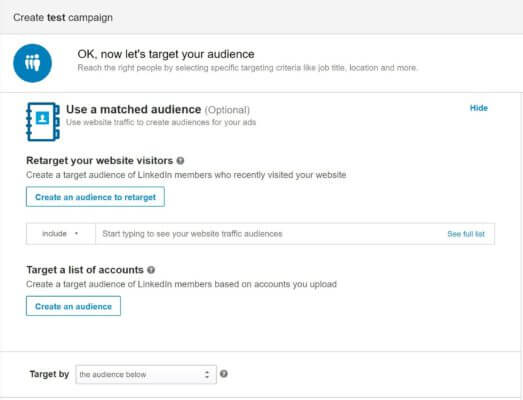Screen dimensions: 523x400
Task: Hide the matched audience section
Action: coord(479,108)
